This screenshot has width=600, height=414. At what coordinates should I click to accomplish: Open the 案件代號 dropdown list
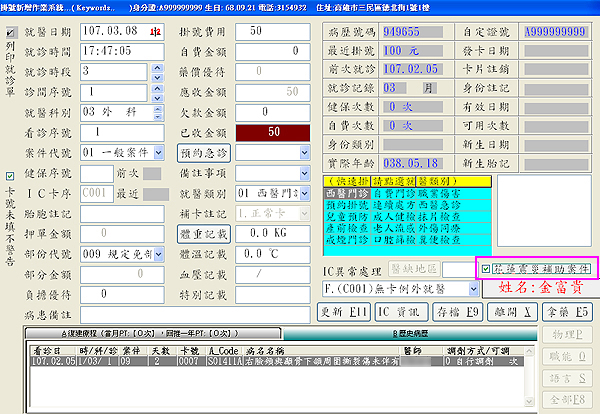pos(157,151)
